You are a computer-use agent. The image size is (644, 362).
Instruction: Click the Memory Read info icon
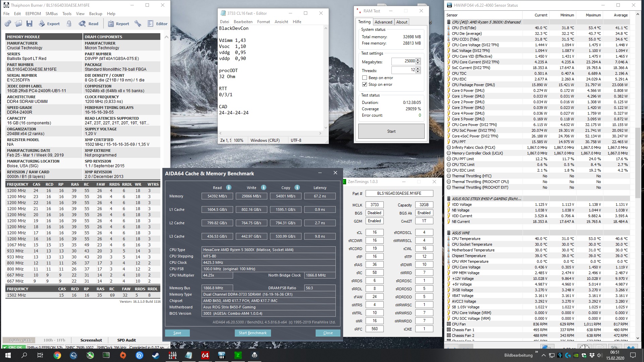tap(229, 187)
